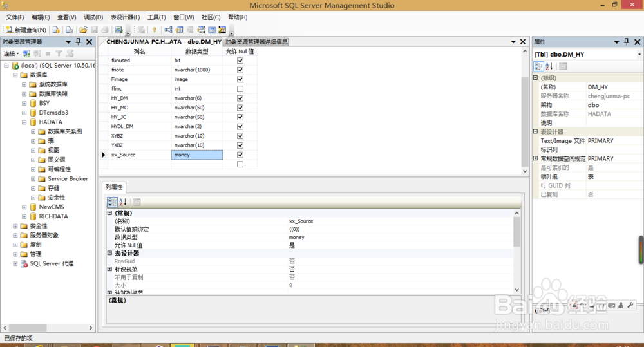The width and height of the screenshot is (644, 347).
Task: Toggle Allow Null for Fimage column
Action: tap(240, 79)
